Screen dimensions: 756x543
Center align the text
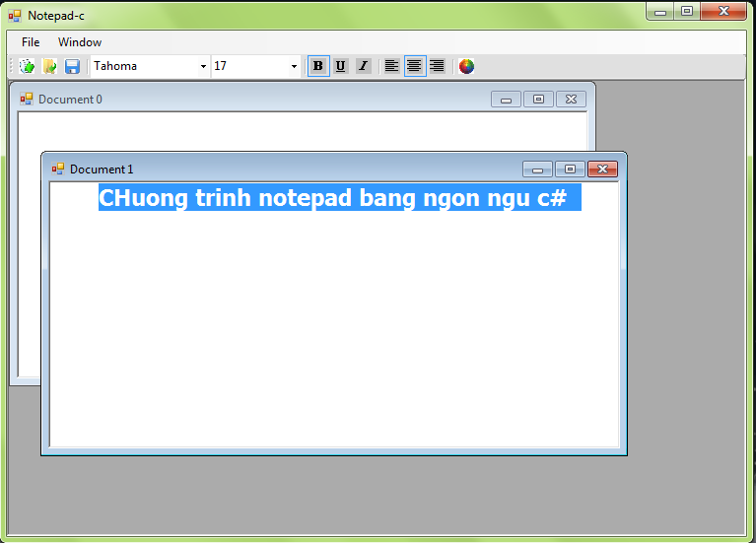coord(414,66)
